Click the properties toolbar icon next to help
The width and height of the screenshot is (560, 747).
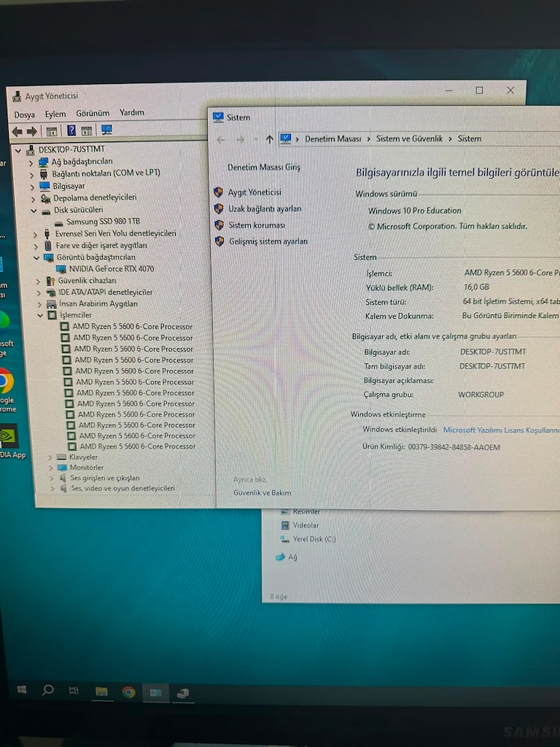tap(87, 131)
